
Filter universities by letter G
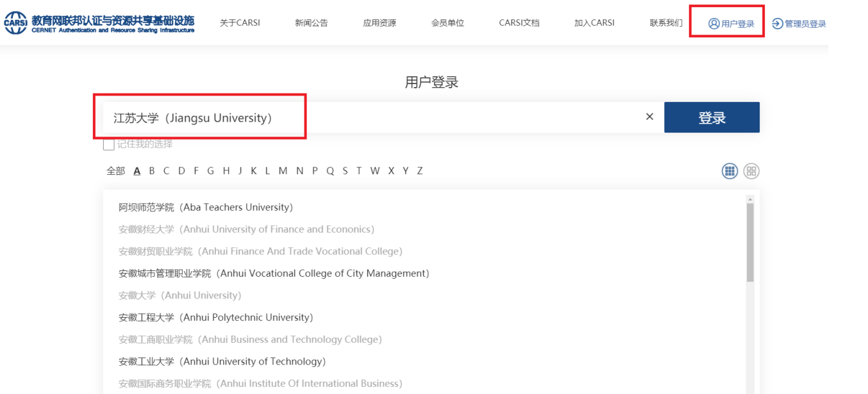tap(210, 171)
